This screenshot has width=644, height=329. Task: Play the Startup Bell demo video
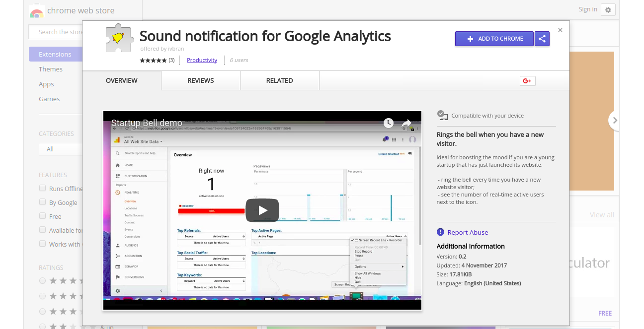[262, 210]
